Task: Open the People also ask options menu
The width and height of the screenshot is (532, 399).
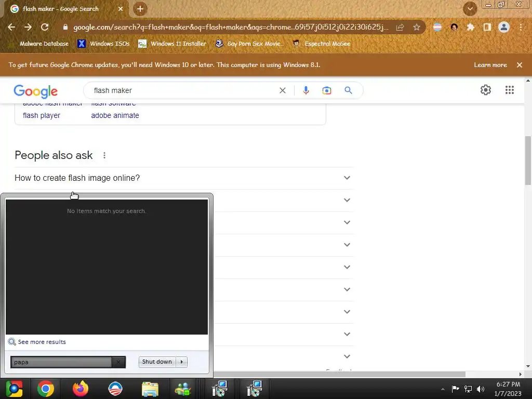Action: tap(104, 155)
